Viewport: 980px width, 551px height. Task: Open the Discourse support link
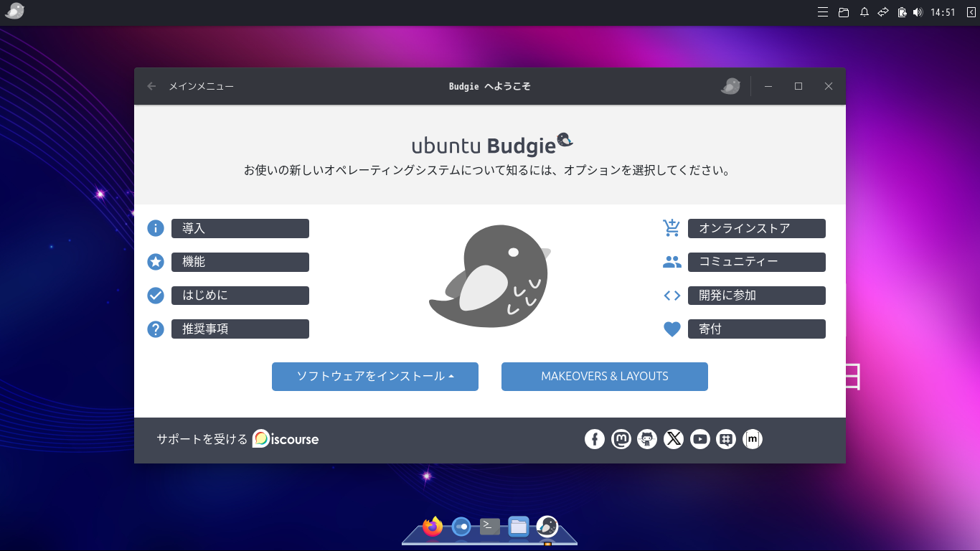(285, 439)
